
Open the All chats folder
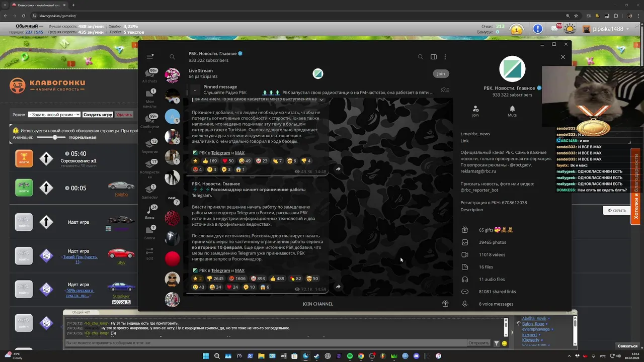(x=149, y=75)
